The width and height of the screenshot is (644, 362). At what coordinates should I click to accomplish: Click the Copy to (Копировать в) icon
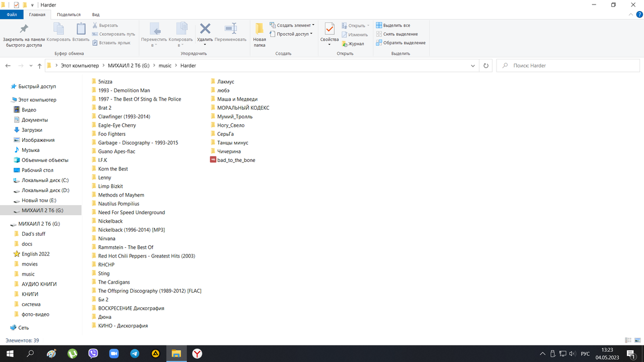click(x=181, y=29)
